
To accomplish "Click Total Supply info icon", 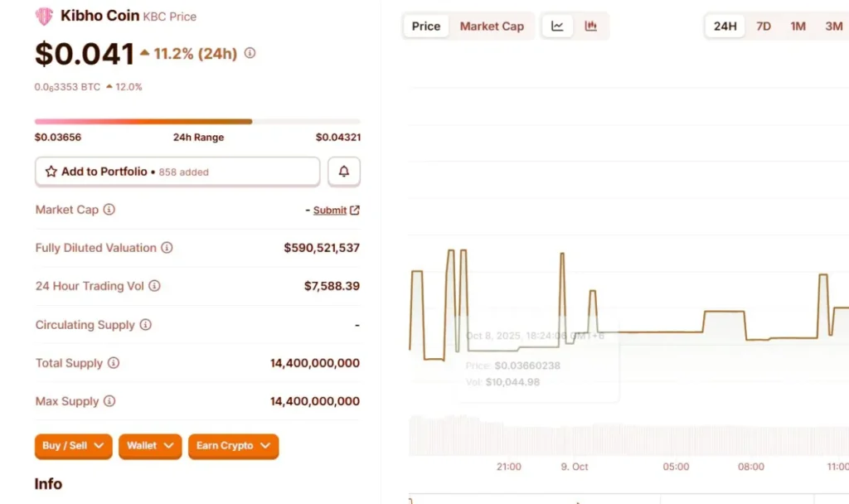I will coord(114,363).
